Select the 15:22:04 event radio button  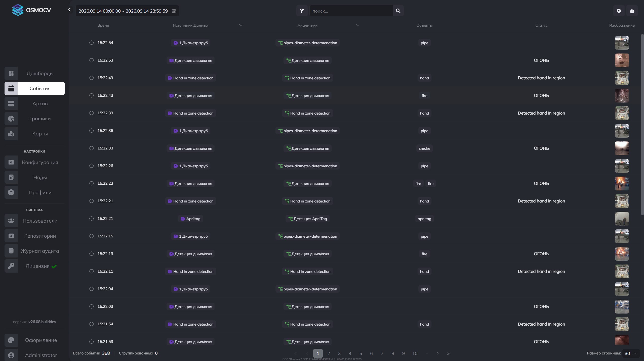(92, 289)
